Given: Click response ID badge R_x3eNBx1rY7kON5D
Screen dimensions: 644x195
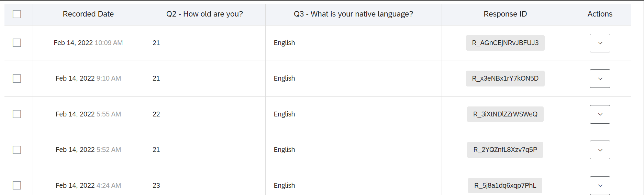Looking at the screenshot, I should [x=505, y=79].
